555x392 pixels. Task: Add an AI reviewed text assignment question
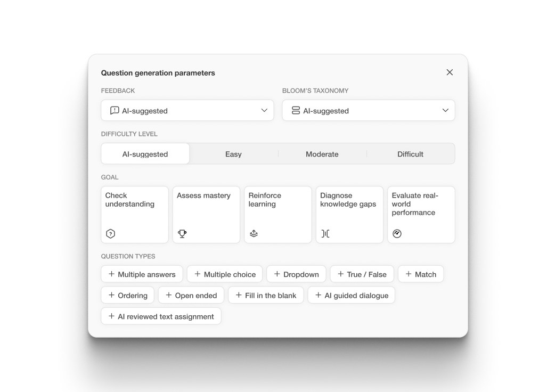[161, 316]
